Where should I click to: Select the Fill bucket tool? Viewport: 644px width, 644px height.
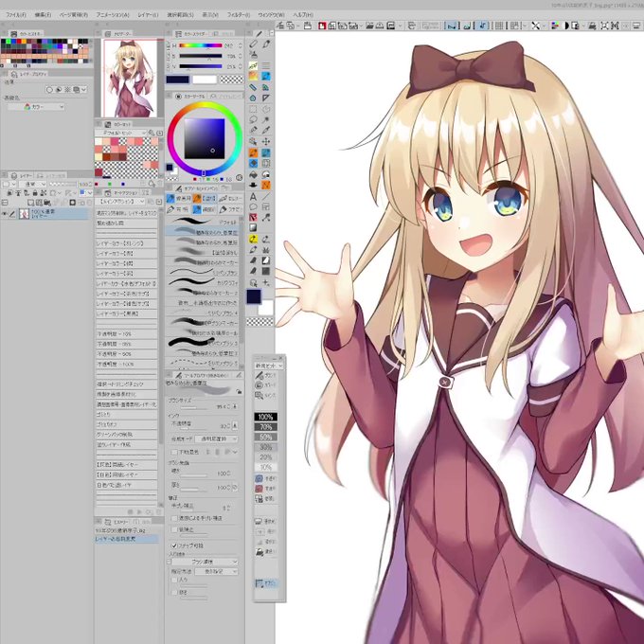(253, 174)
